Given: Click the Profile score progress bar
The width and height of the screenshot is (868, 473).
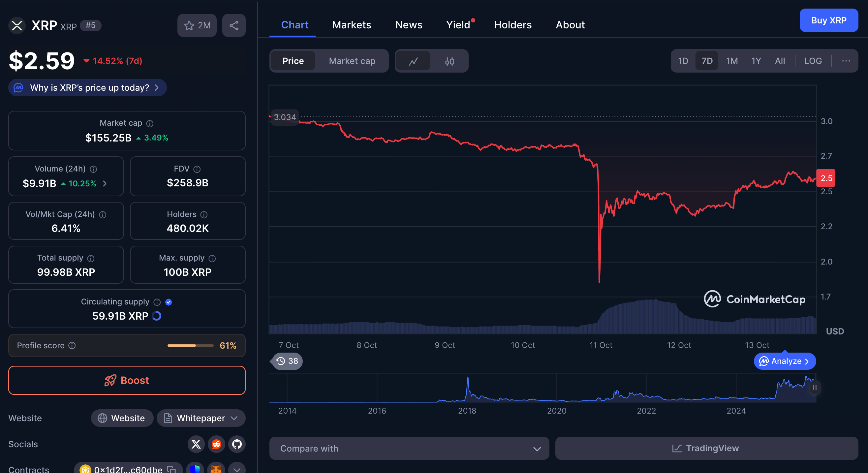Looking at the screenshot, I should tap(190, 346).
